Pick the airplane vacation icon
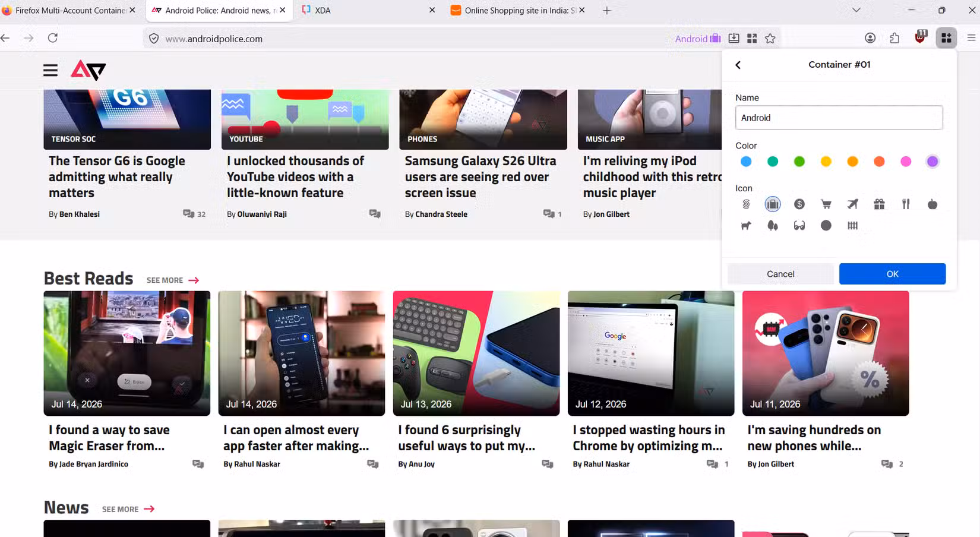The height and width of the screenshot is (537, 980). click(x=852, y=204)
